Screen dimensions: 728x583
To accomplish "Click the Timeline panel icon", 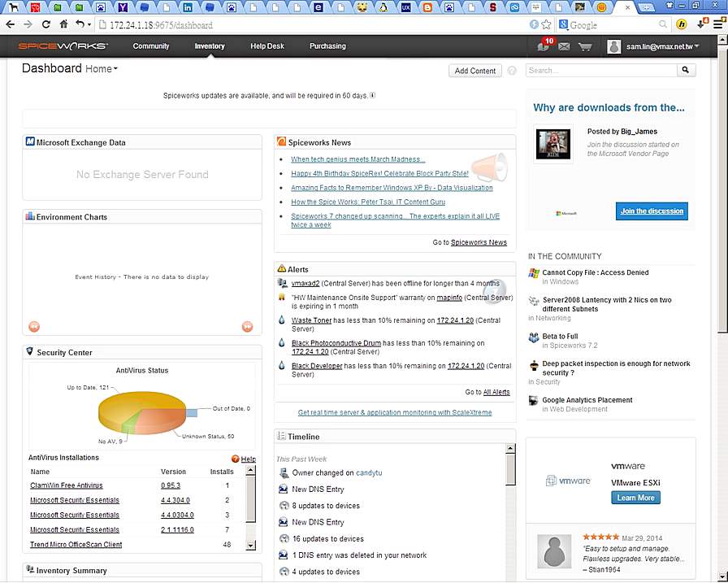I will click(281, 436).
